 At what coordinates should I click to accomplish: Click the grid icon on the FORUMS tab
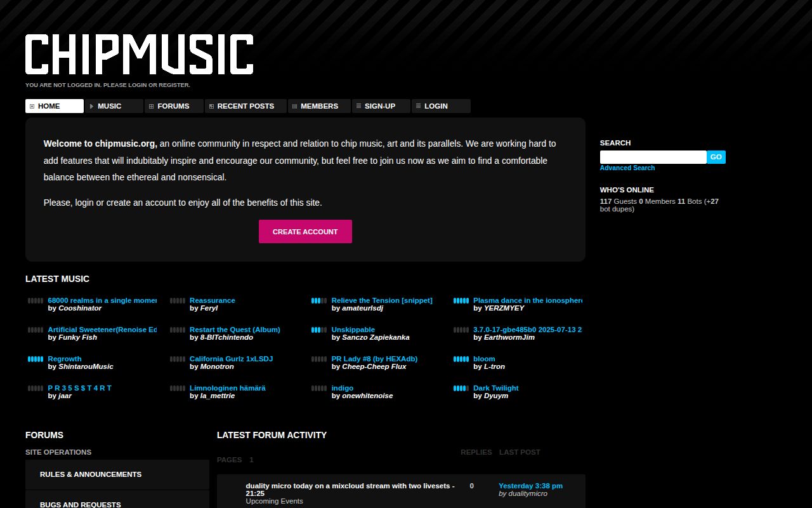[x=150, y=106]
